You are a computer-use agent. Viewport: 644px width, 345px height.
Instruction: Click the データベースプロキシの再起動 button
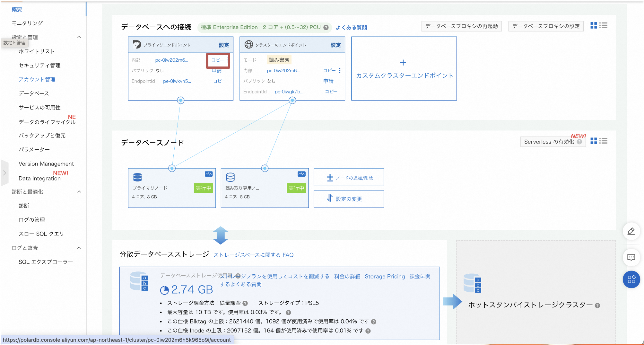pyautogui.click(x=461, y=26)
